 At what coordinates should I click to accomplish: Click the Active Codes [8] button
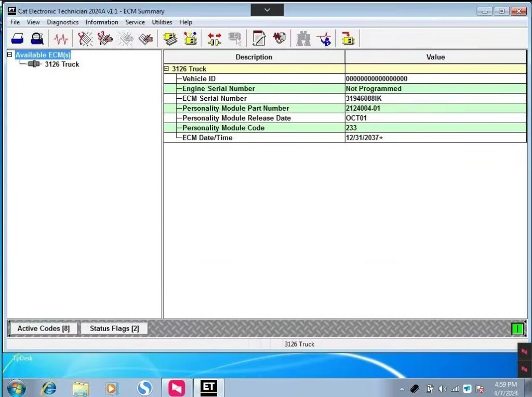[43, 328]
